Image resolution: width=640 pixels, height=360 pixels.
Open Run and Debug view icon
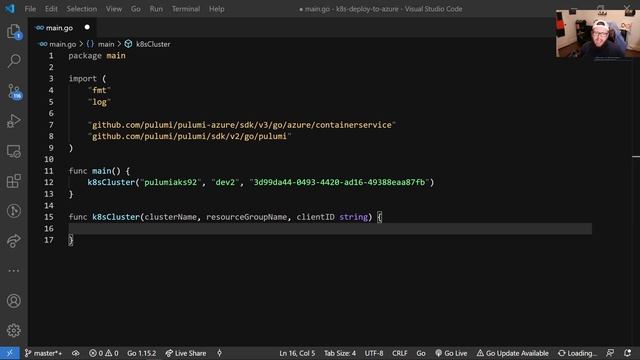pos(13,121)
